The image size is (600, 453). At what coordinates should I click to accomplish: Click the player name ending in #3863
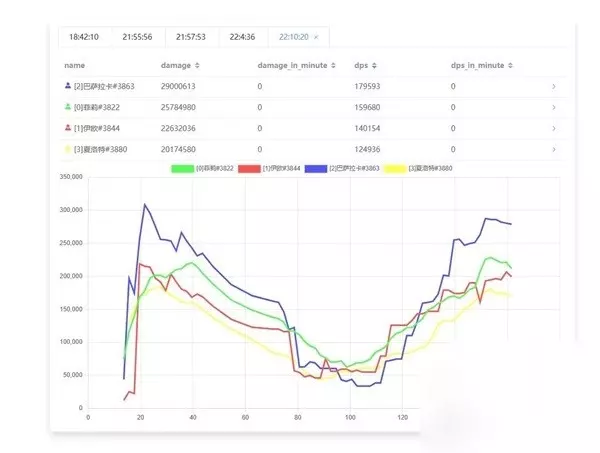click(104, 86)
